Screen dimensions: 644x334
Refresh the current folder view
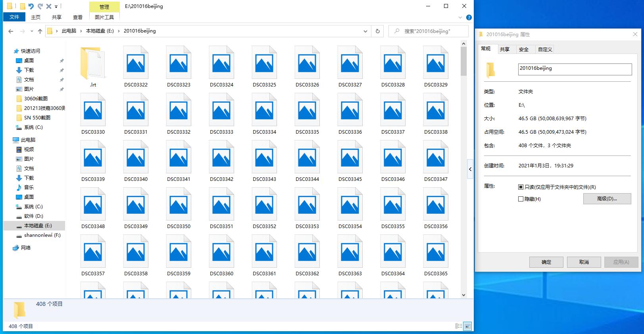[377, 31]
